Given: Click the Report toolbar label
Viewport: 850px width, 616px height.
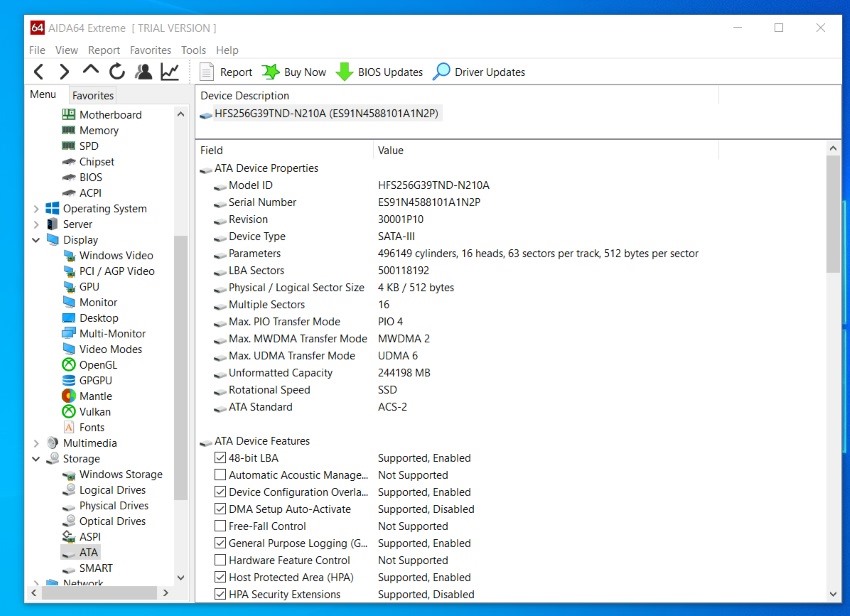Looking at the screenshot, I should 236,72.
